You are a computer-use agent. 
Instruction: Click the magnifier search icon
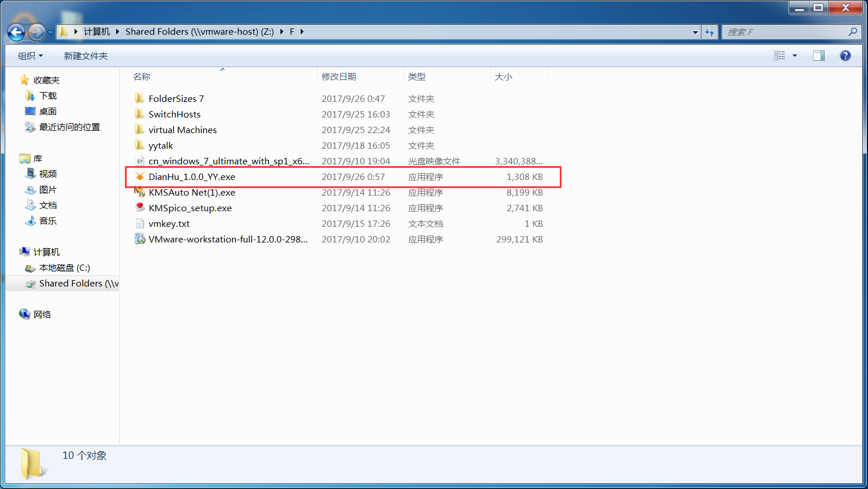pyautogui.click(x=852, y=32)
